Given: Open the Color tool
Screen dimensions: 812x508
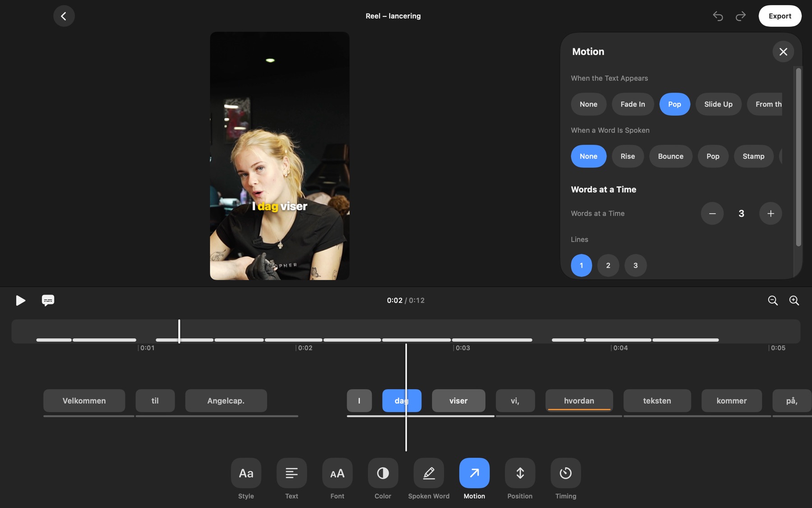Looking at the screenshot, I should pyautogui.click(x=383, y=473).
